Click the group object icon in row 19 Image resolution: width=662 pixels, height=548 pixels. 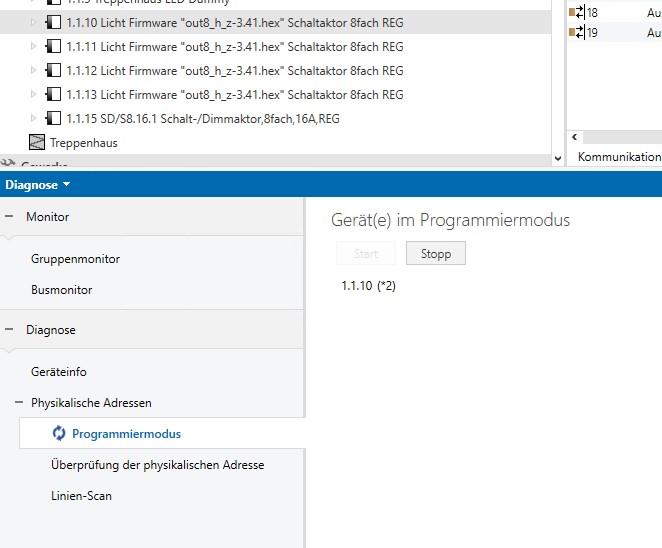pos(576,33)
